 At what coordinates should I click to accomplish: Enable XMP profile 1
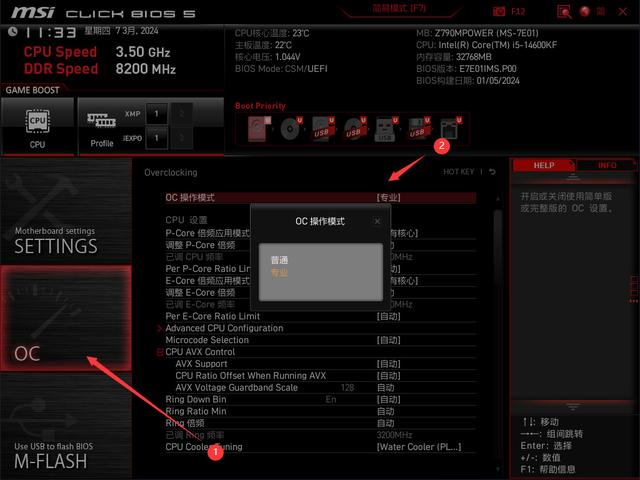pyautogui.click(x=157, y=114)
